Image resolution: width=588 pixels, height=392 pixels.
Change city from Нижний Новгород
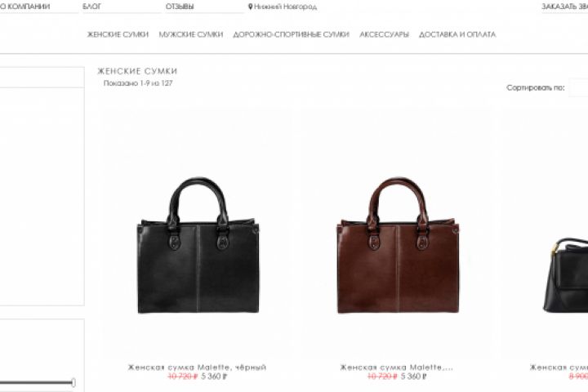click(x=285, y=7)
